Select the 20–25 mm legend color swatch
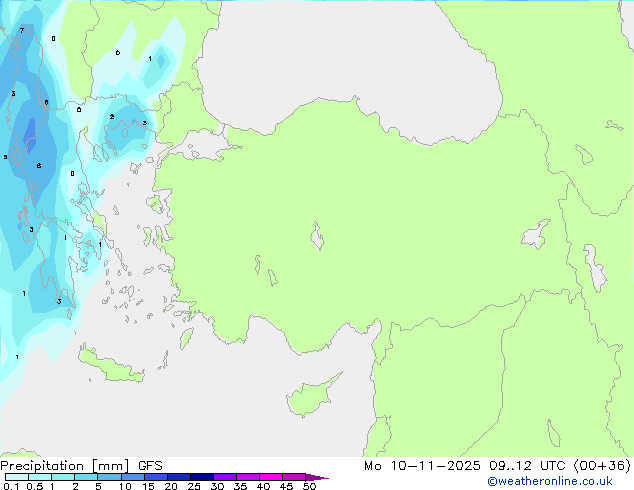 179,477
